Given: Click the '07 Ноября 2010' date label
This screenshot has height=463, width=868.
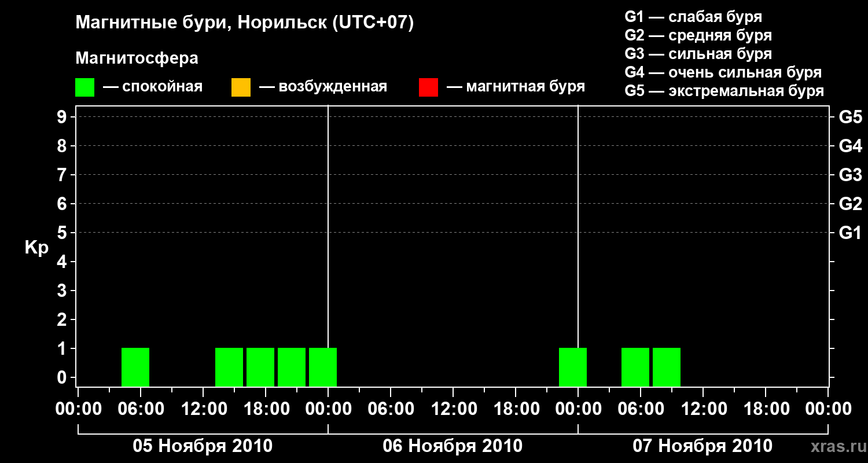Looking at the screenshot, I should tap(703, 446).
